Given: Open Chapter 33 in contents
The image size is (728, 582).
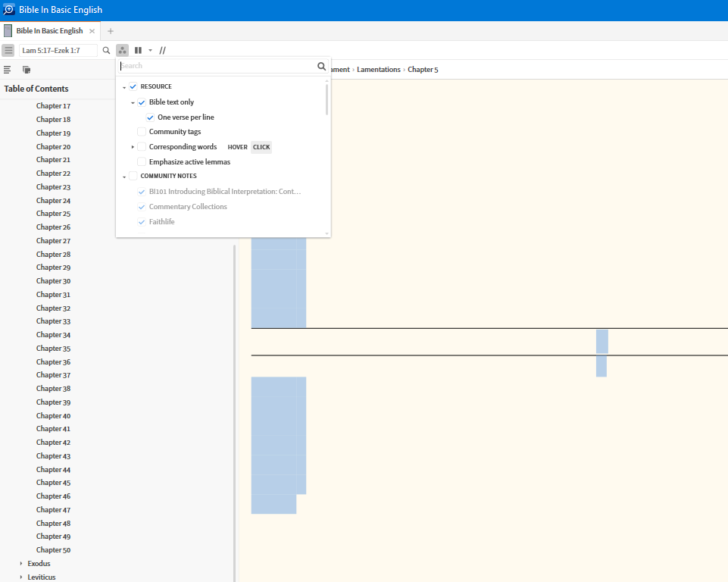Looking at the screenshot, I should point(53,321).
